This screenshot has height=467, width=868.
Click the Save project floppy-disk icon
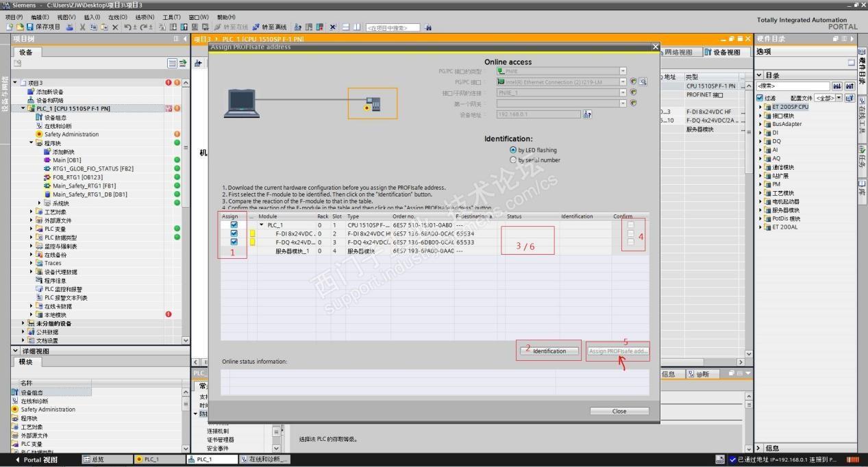pos(29,27)
